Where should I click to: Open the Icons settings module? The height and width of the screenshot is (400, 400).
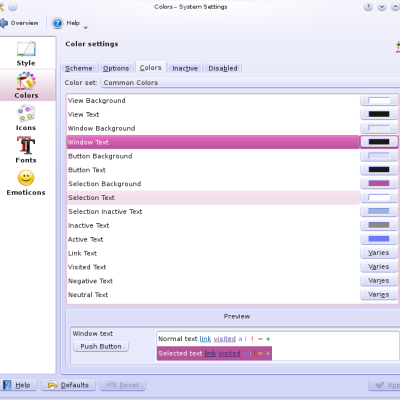click(26, 114)
